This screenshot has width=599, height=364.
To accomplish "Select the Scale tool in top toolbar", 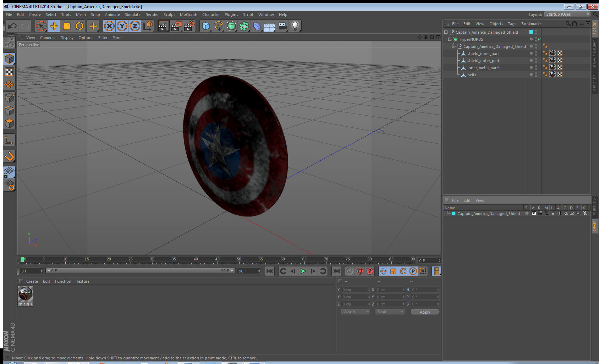I will pos(67,26).
